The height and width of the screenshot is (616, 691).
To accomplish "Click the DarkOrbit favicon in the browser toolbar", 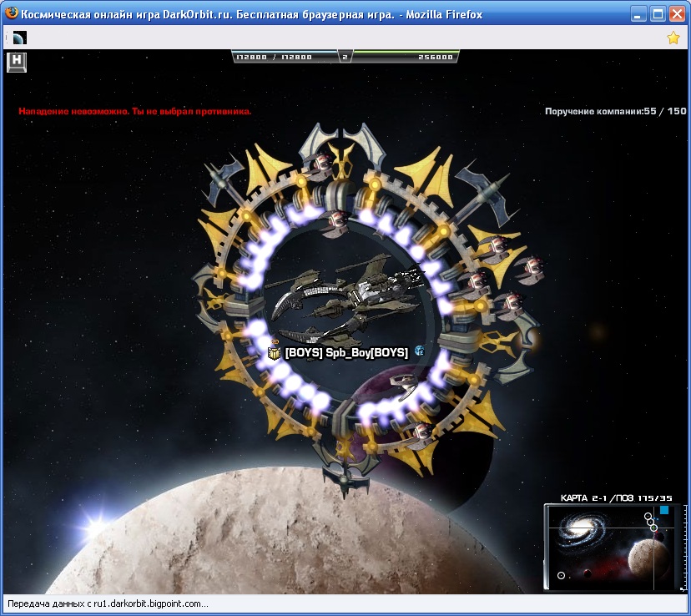I will point(20,38).
